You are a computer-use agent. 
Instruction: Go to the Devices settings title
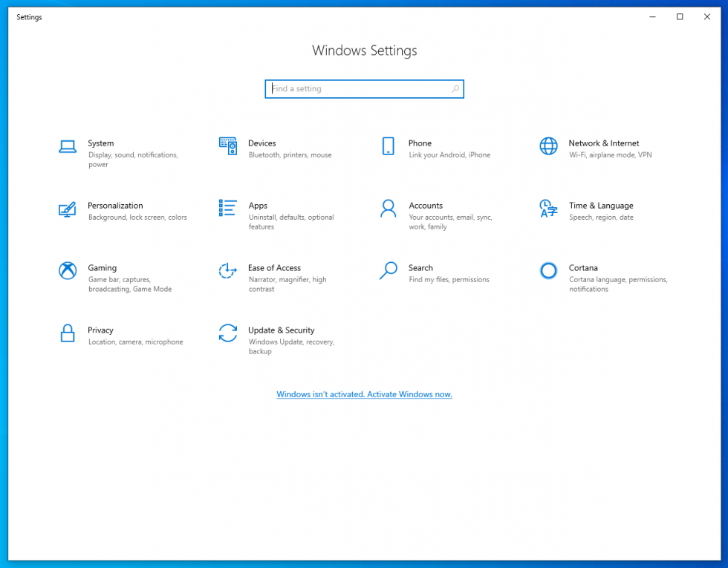(x=261, y=143)
